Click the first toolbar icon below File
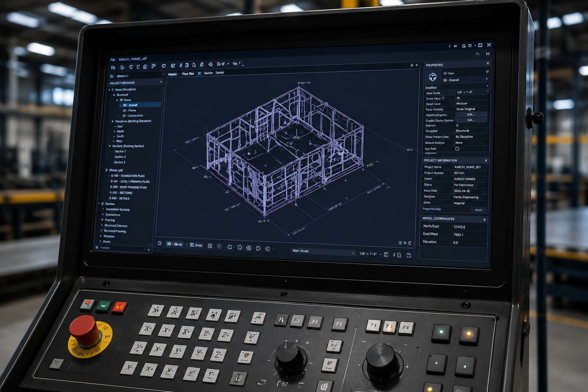 coord(113,67)
